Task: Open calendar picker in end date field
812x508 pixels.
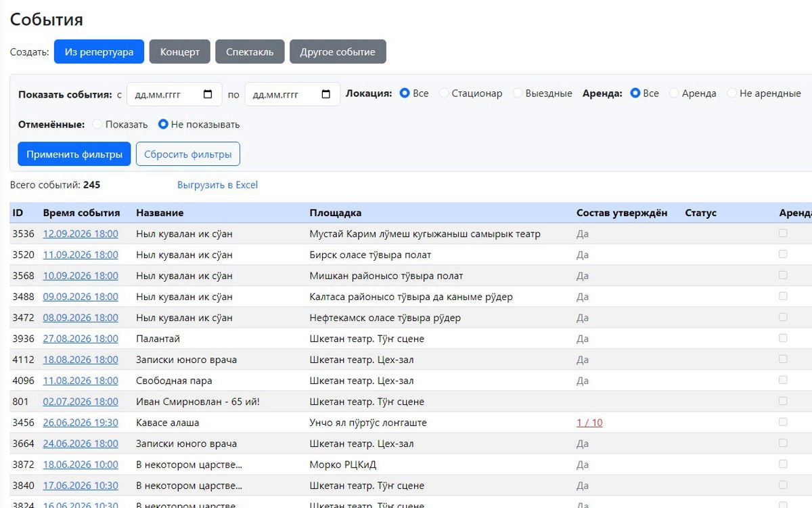Action: [x=326, y=94]
